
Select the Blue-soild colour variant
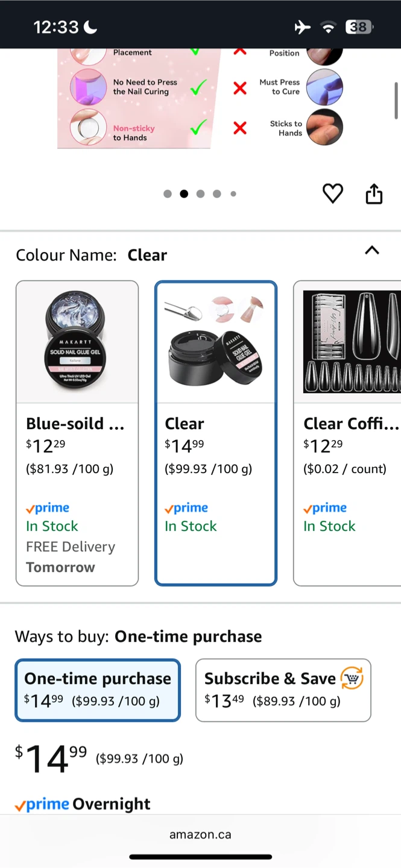(77, 433)
